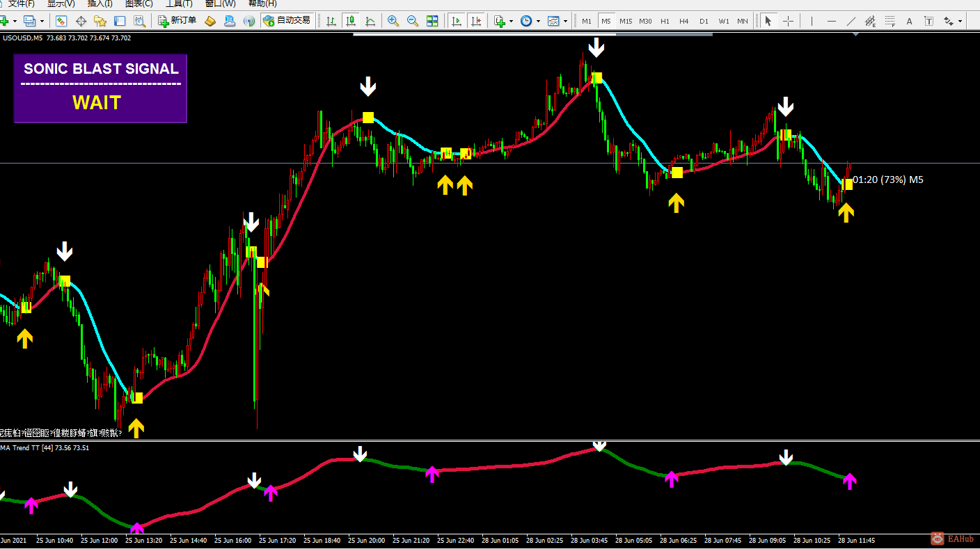
Task: Switch timeframe to M15
Action: pos(626,21)
